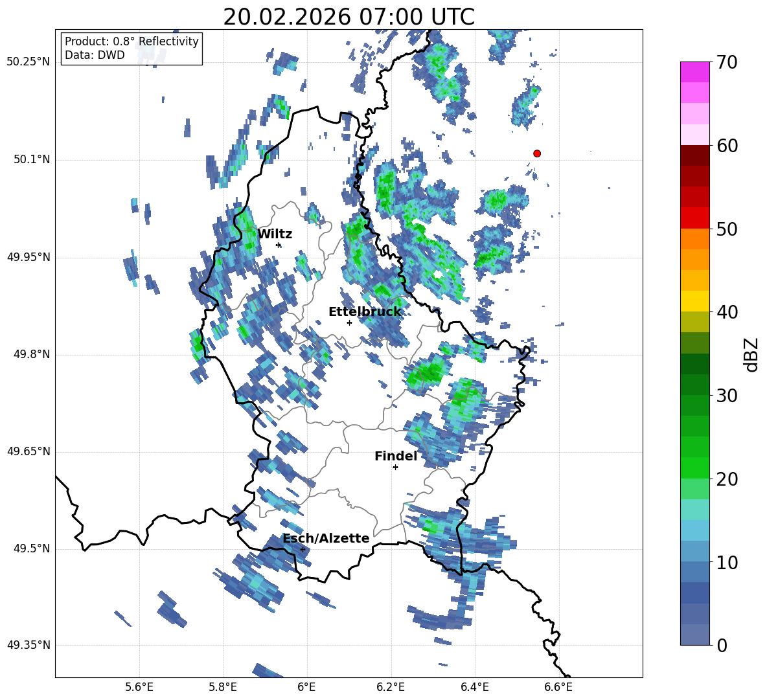Click the bright green colorbar segment at 20
The image size is (767, 700).
coord(694,468)
